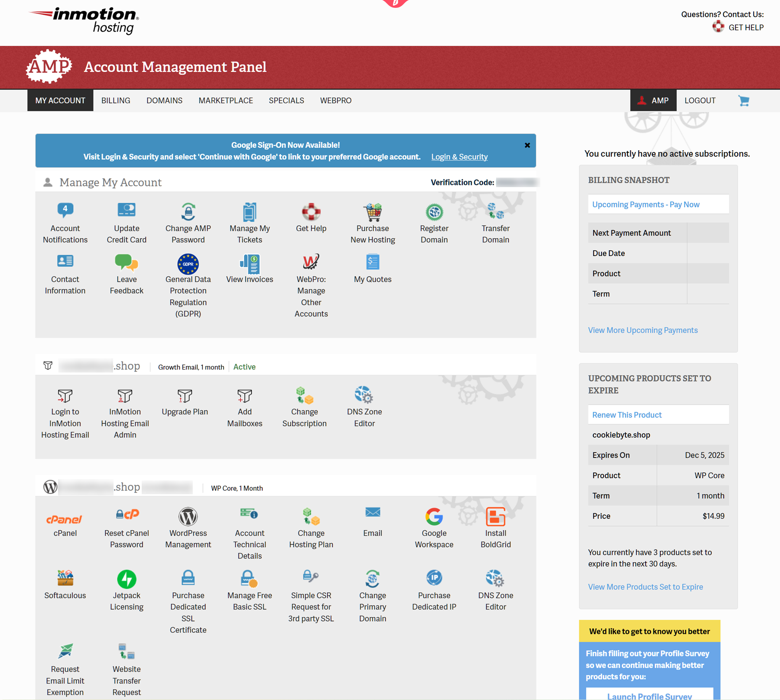Open Account Notifications icon
The image size is (780, 700).
pos(65,211)
